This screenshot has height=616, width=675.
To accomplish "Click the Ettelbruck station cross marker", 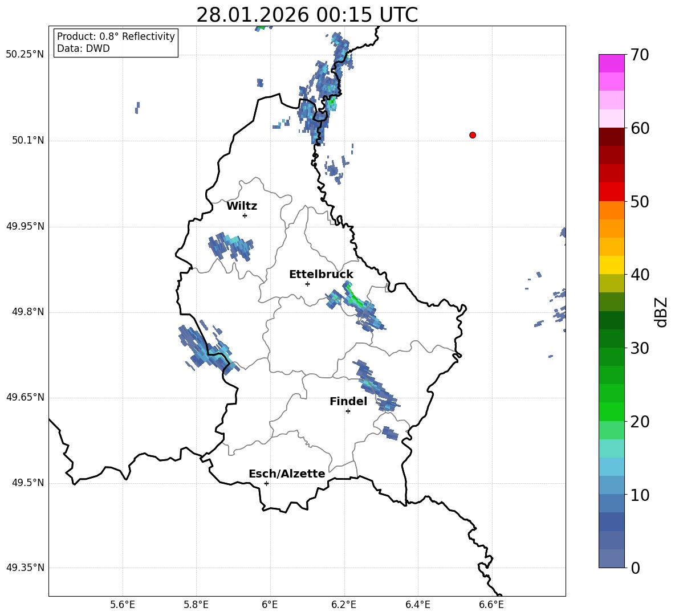I will coord(307,284).
